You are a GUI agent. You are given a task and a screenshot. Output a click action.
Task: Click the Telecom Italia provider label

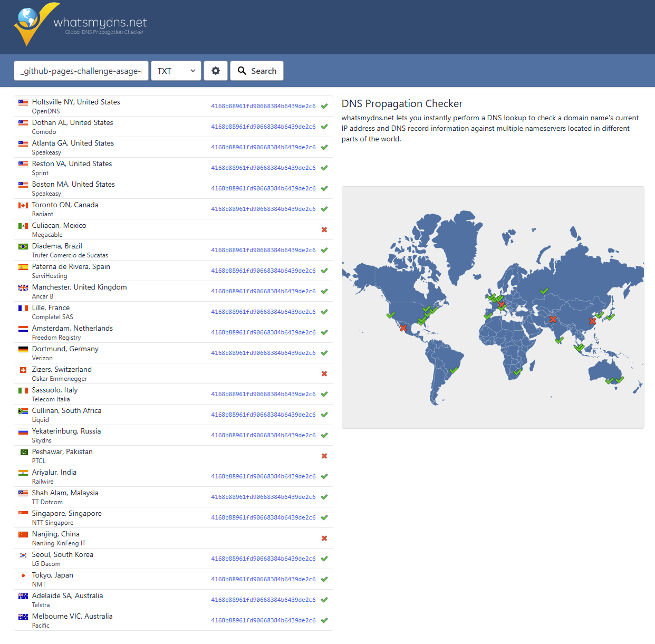(x=51, y=399)
